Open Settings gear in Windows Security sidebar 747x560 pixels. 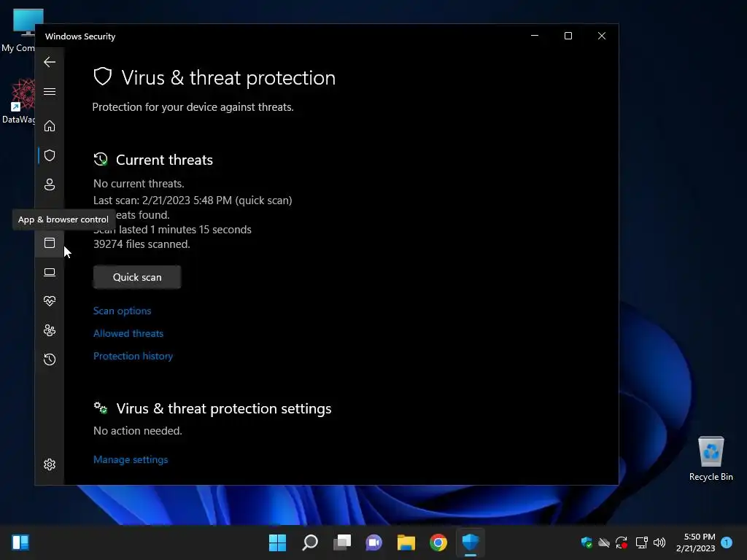(x=50, y=464)
